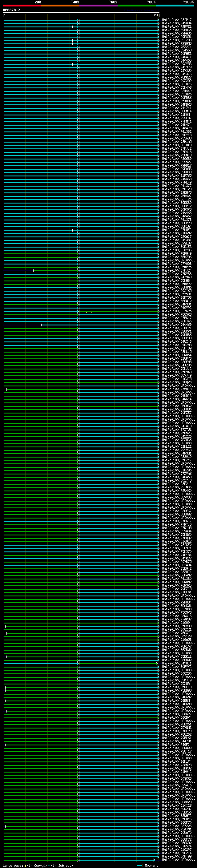
Task: Click the cyan ~100% identity legend bar
Action: coord(175,6)
